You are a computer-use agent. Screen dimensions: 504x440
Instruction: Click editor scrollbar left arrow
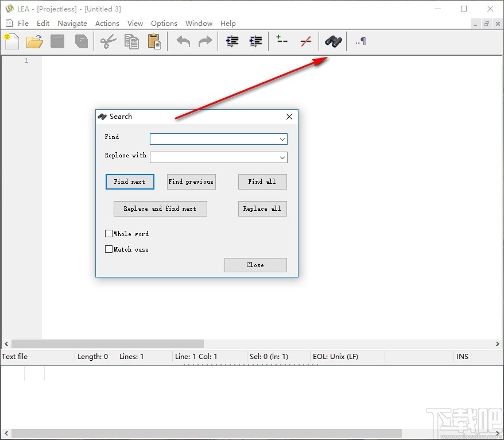coord(6,343)
